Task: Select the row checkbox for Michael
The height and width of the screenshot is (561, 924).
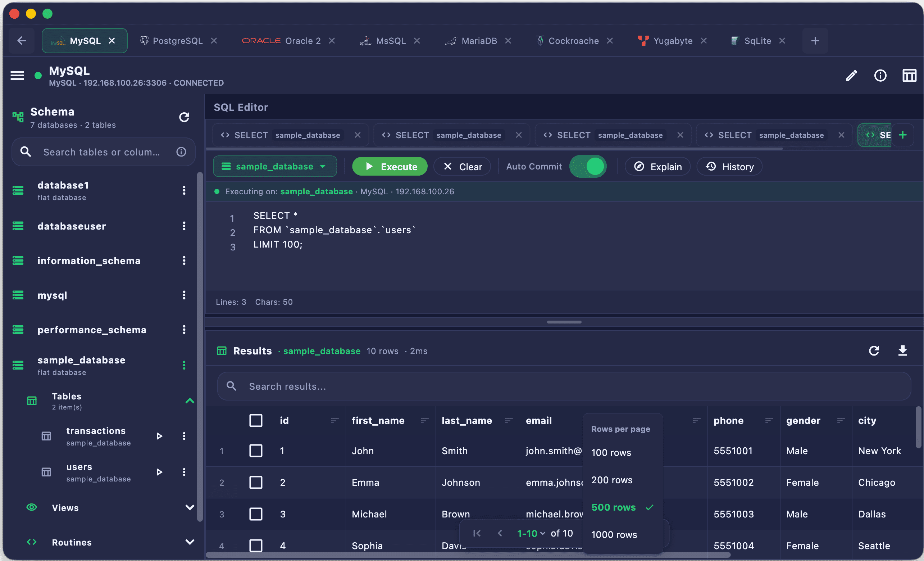Action: tap(256, 514)
